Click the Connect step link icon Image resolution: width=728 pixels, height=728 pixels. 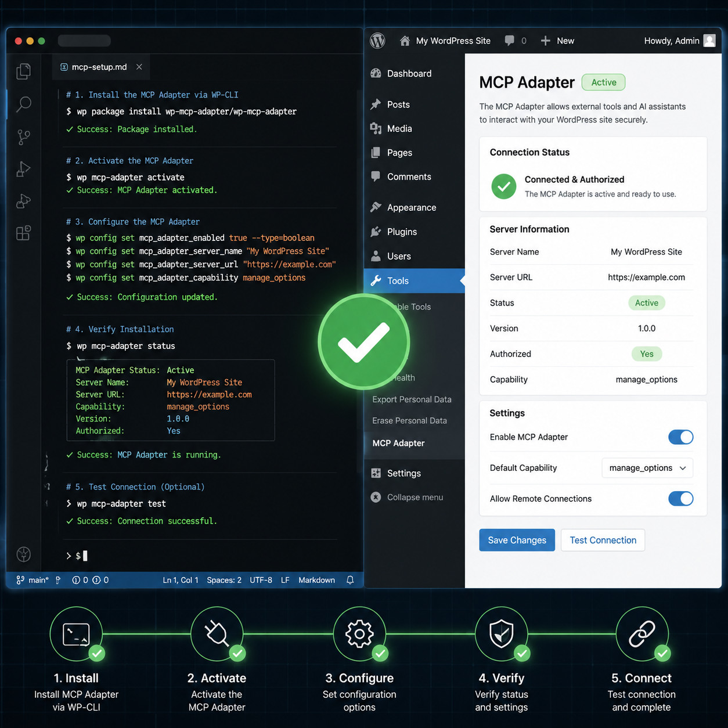(642, 634)
